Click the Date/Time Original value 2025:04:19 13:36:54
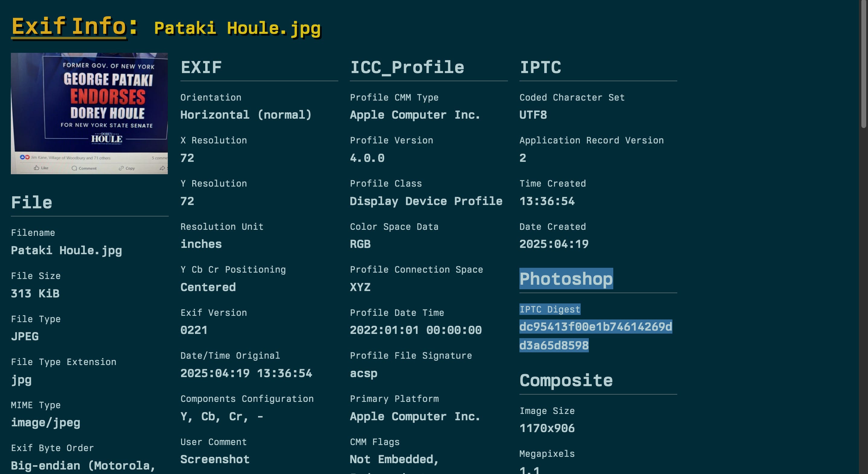This screenshot has height=474, width=868. click(246, 373)
